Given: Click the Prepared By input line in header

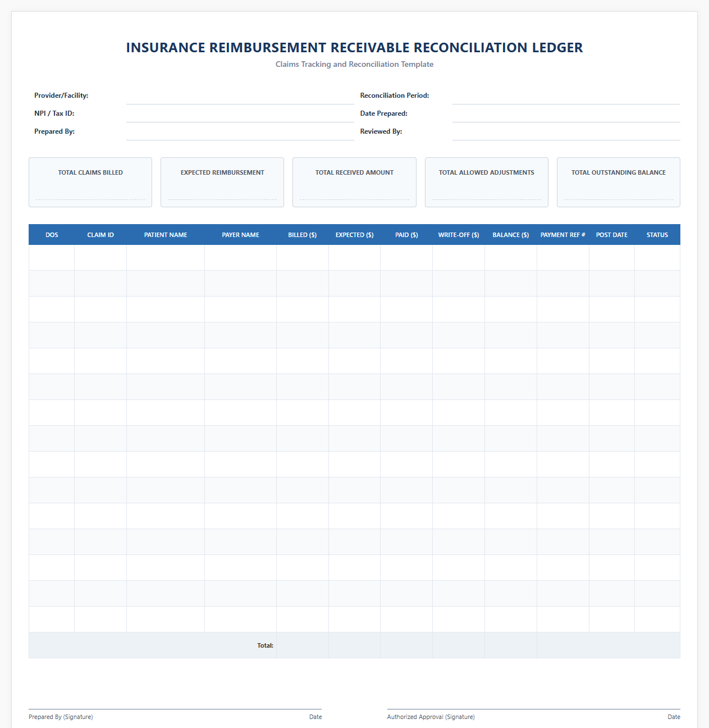Looking at the screenshot, I should tap(240, 132).
